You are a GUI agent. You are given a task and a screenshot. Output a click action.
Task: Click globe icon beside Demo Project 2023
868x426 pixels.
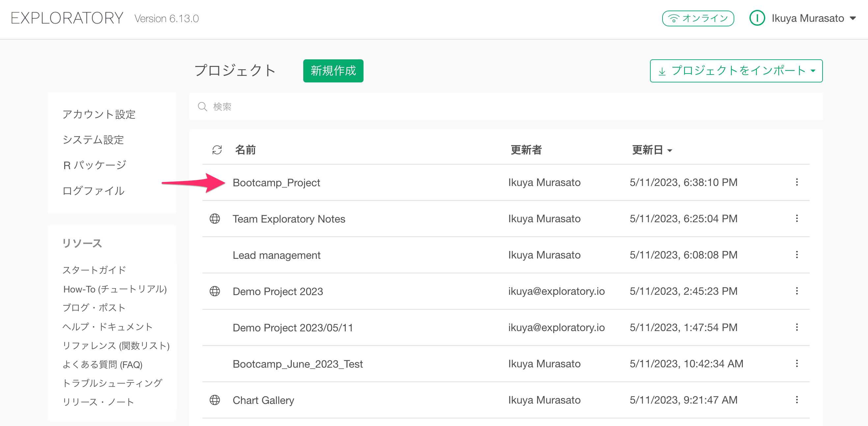(x=215, y=291)
